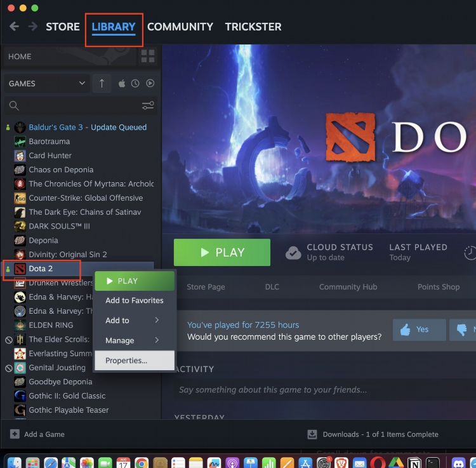Select Baldur's Gate 3 - Update Queued

click(88, 127)
